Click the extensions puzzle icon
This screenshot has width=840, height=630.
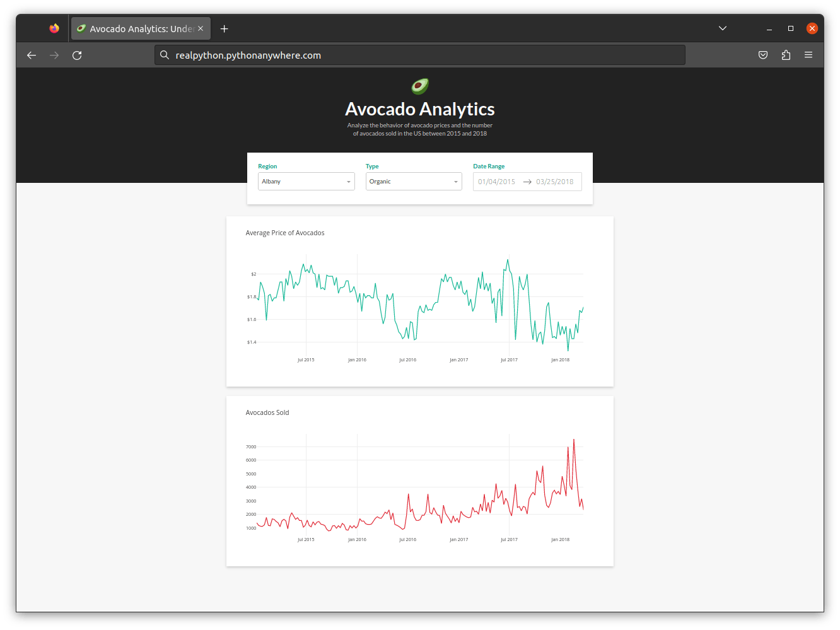click(786, 55)
